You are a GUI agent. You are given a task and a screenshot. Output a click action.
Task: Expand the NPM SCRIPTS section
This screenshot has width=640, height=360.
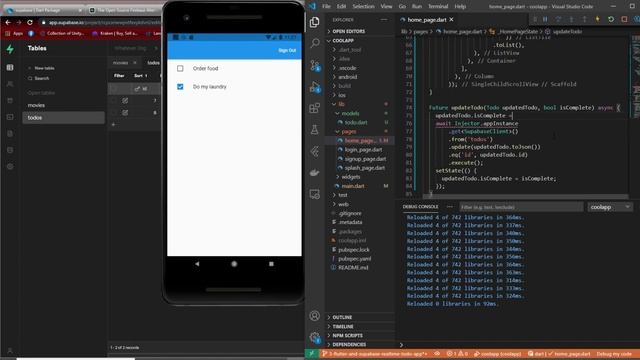(360, 336)
